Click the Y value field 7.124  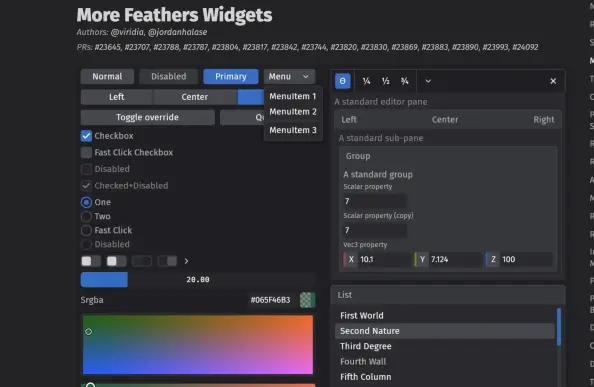[449, 259]
